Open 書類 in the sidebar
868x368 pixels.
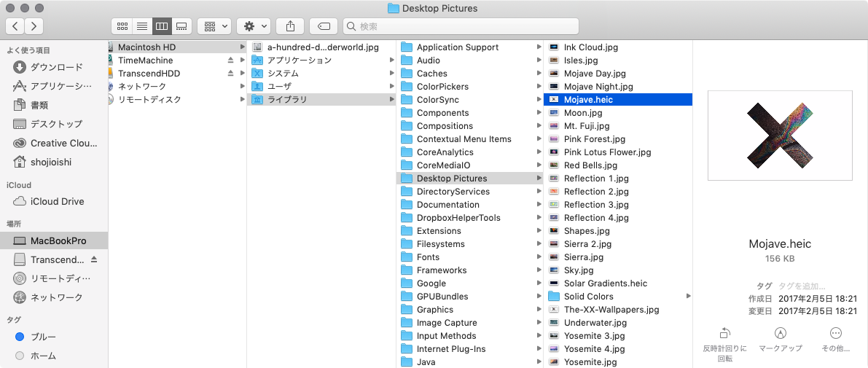(x=54, y=105)
